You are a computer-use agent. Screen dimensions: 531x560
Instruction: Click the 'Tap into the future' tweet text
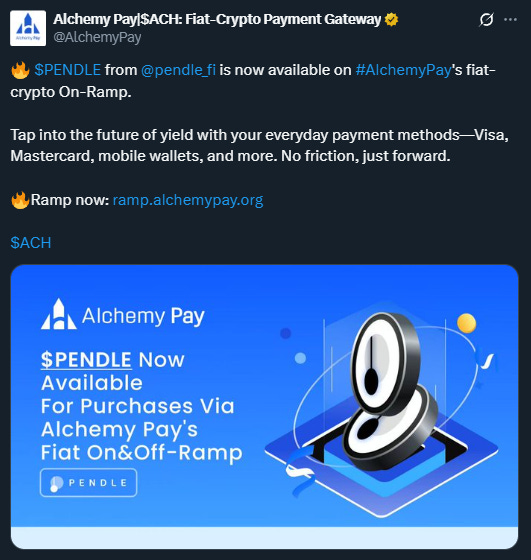(x=260, y=145)
